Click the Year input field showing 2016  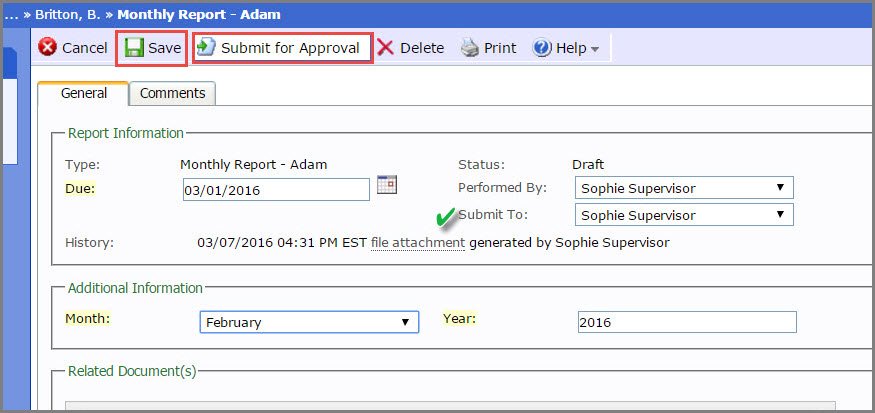[687, 322]
